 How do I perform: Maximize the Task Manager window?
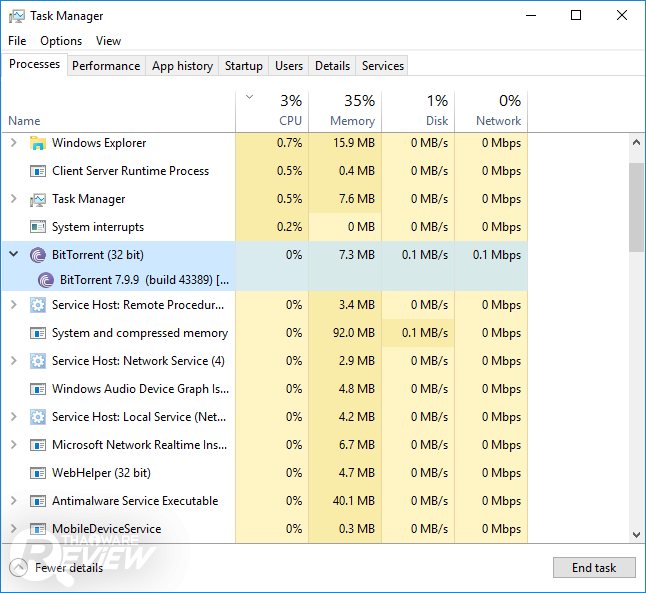tap(576, 16)
